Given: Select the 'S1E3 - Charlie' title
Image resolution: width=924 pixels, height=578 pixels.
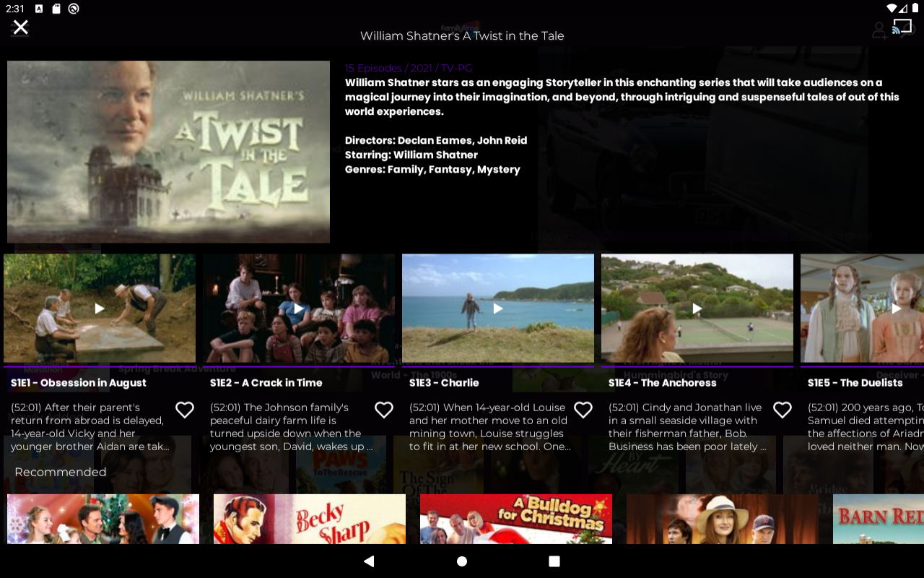Looking at the screenshot, I should [x=444, y=383].
